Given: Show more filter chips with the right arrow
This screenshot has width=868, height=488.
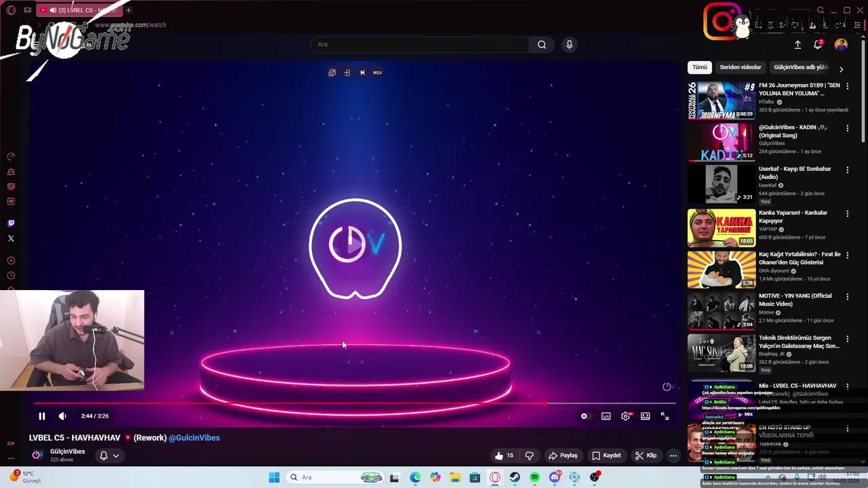Looking at the screenshot, I should tap(841, 69).
